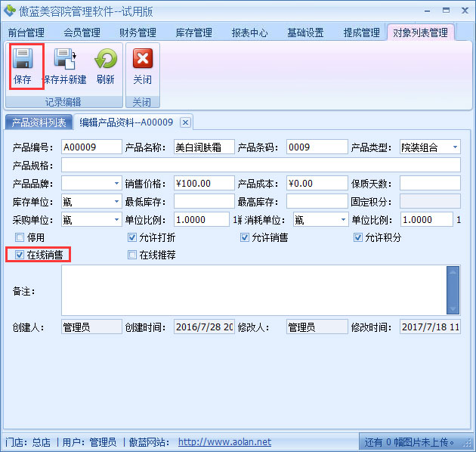Minimize the application window
Screen dimensions: 476x452
[428, 11]
